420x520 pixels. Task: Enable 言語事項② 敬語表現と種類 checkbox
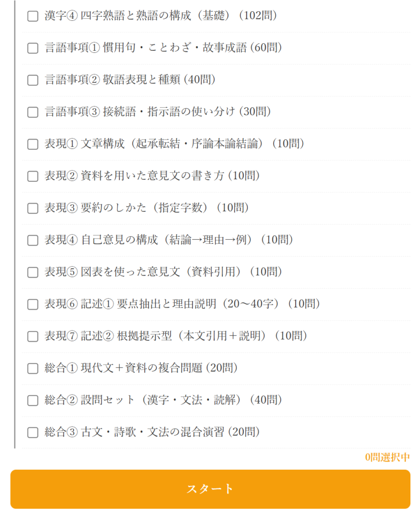[x=33, y=80]
